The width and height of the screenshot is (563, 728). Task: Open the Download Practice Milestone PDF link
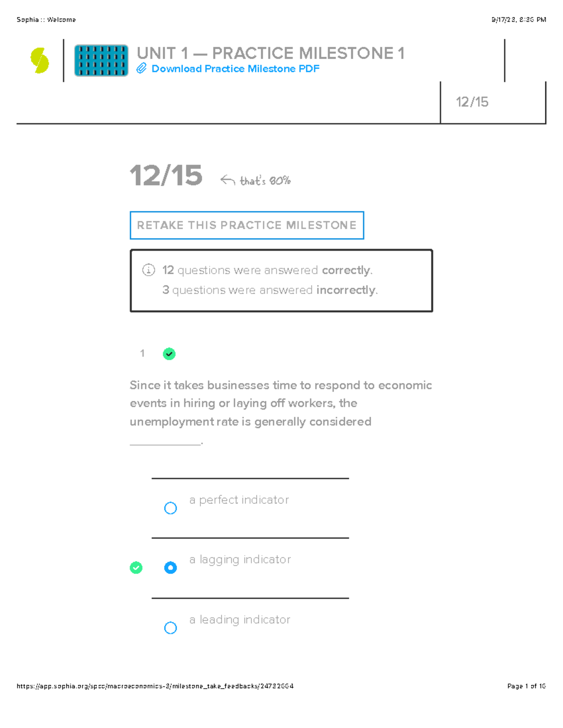(235, 68)
